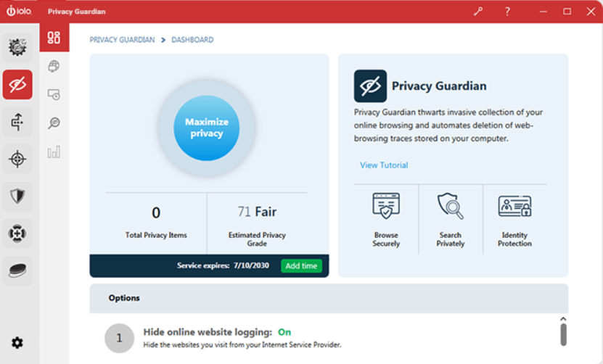Click the Options list scrollbar thumb
Screen dimensions: 603x364
[x=563, y=334]
